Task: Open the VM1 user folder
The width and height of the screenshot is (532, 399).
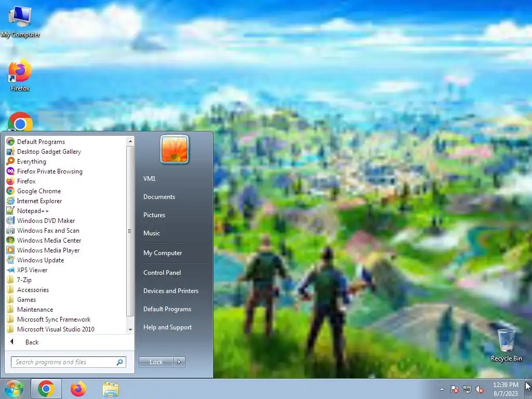Action: click(x=149, y=179)
